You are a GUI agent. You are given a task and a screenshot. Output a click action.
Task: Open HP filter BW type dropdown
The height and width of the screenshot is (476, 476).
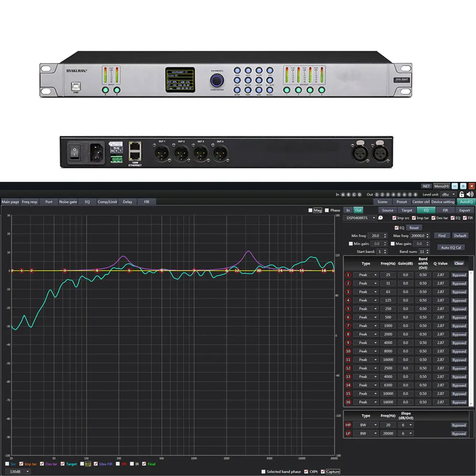tap(366, 425)
